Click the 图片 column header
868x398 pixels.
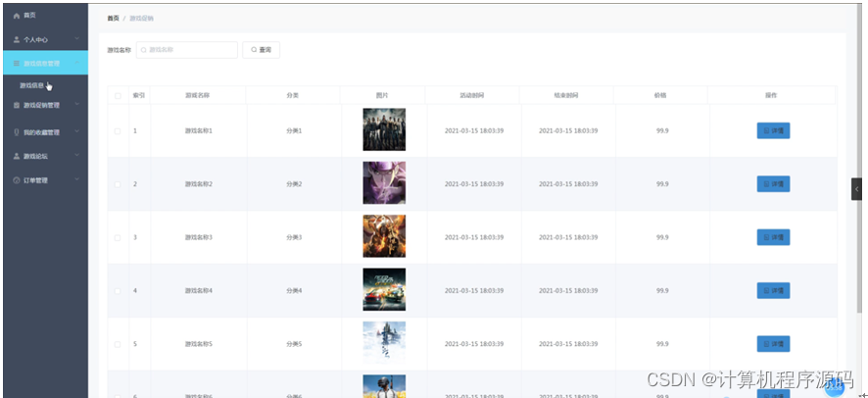(382, 95)
